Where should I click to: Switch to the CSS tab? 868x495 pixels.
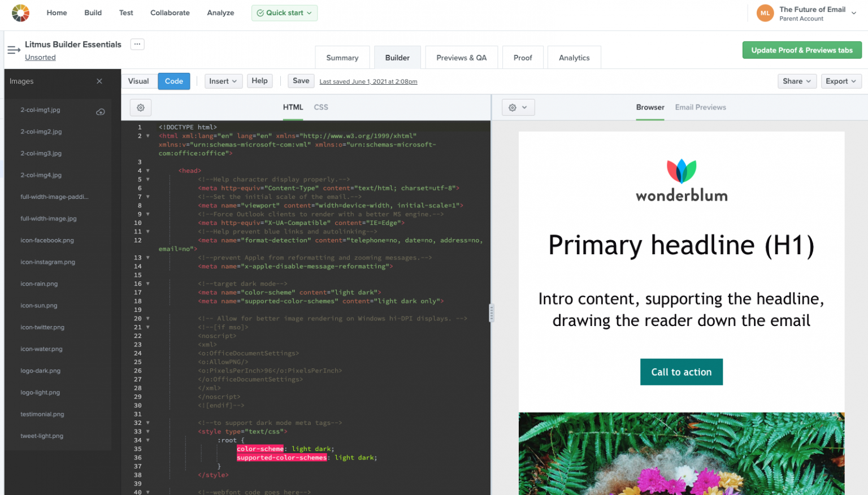tap(321, 107)
